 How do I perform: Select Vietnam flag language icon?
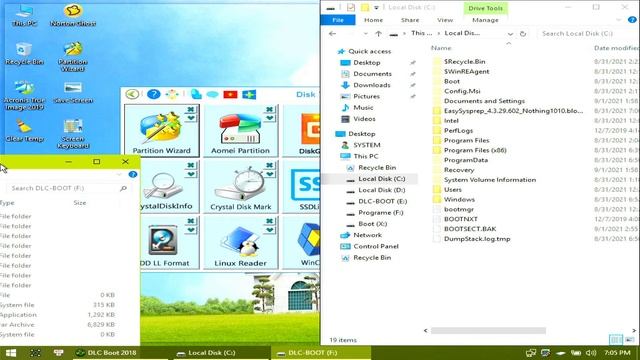[231, 95]
